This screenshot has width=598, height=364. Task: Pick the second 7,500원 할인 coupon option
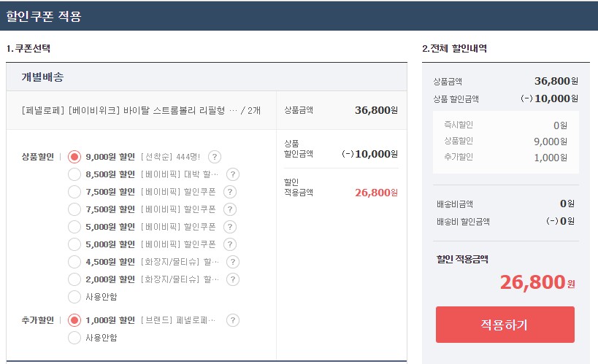(74, 209)
